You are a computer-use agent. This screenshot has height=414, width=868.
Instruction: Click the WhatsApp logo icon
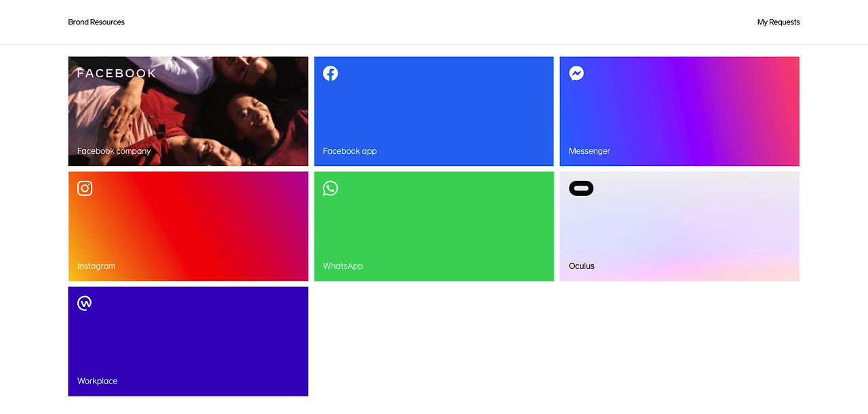coord(330,188)
